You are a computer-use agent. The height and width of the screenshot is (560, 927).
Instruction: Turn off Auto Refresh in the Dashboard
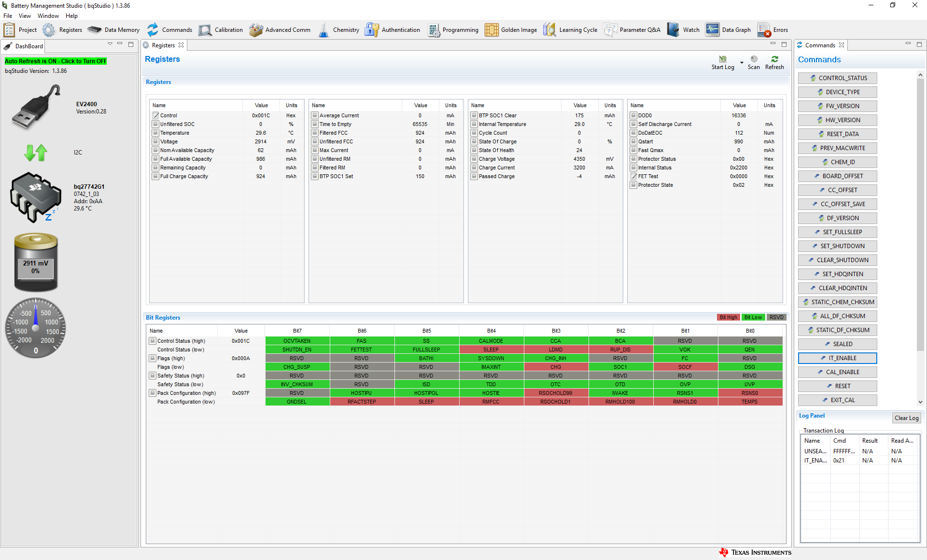coord(56,61)
